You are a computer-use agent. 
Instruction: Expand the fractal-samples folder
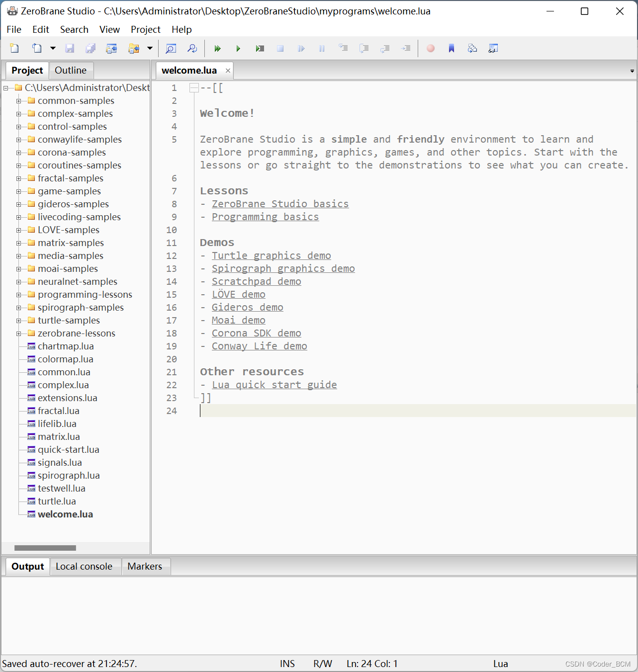point(19,178)
